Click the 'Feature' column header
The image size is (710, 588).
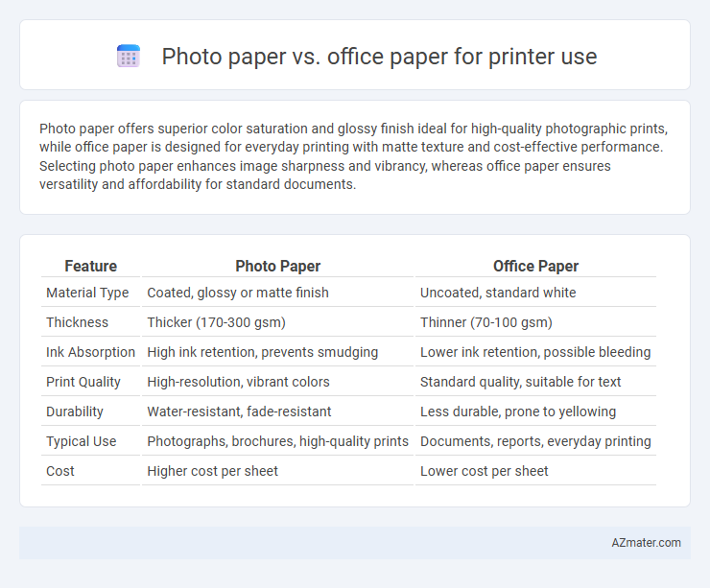(x=90, y=266)
